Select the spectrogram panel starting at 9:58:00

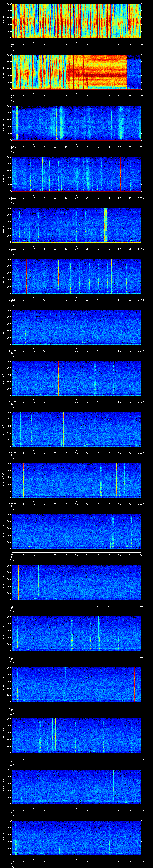coord(76,633)
